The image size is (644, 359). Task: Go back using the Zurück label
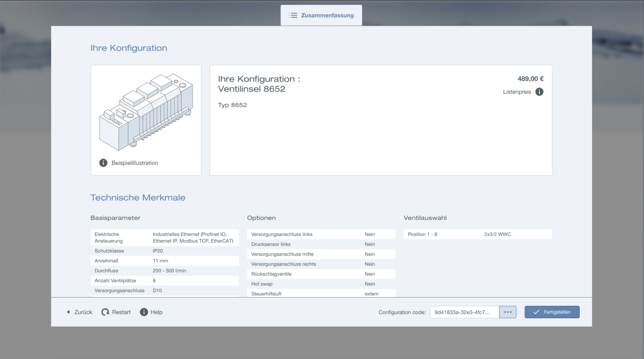[83, 312]
